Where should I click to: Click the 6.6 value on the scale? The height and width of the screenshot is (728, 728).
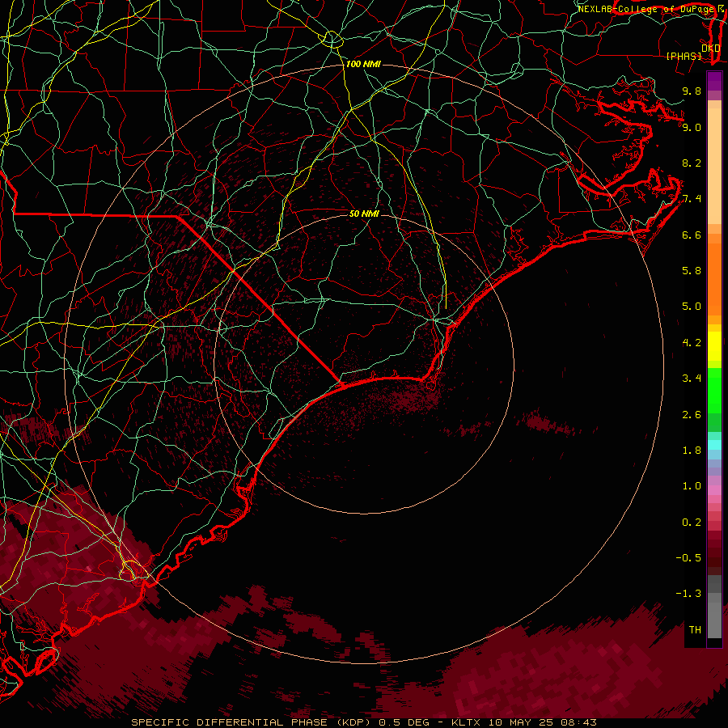(x=692, y=235)
